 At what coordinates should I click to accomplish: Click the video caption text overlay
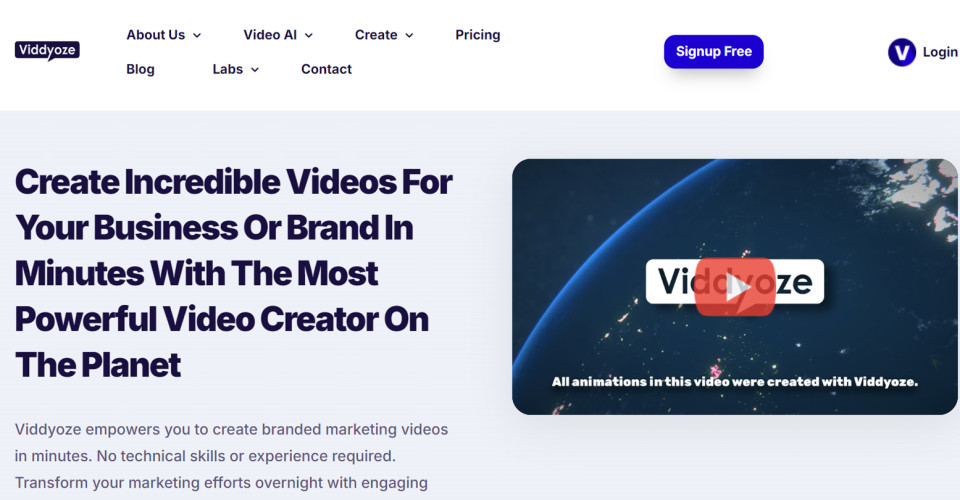pyautogui.click(x=735, y=382)
